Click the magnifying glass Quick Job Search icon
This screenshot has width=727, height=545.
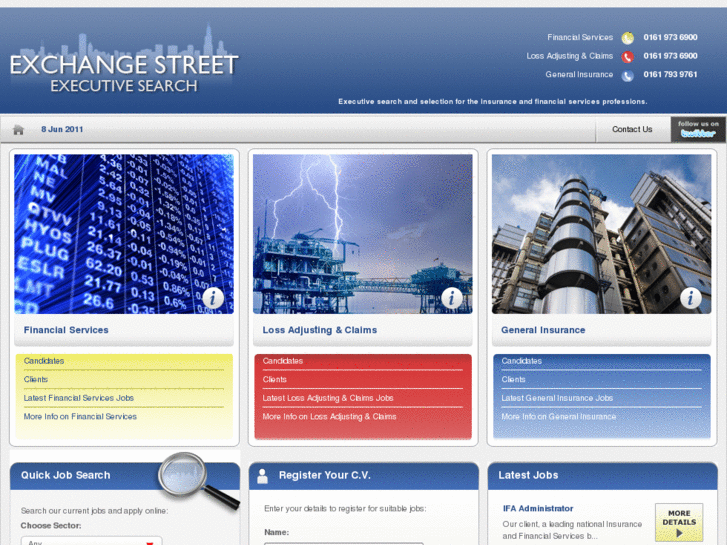pyautogui.click(x=198, y=481)
